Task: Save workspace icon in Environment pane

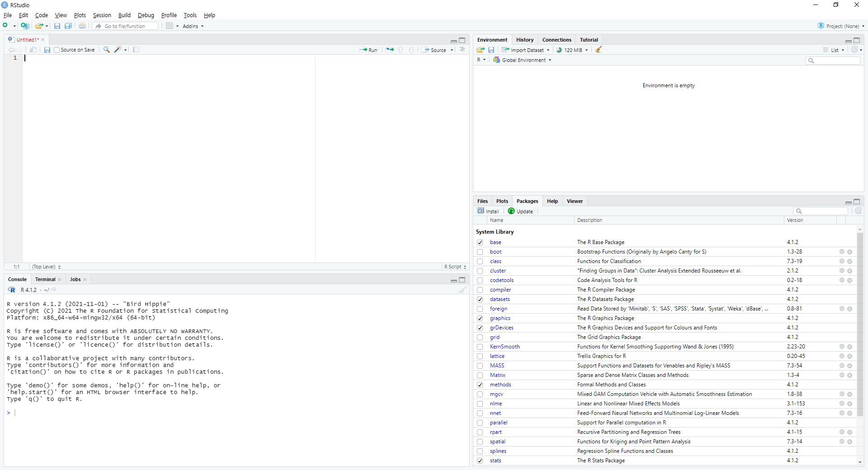Action: [491, 50]
